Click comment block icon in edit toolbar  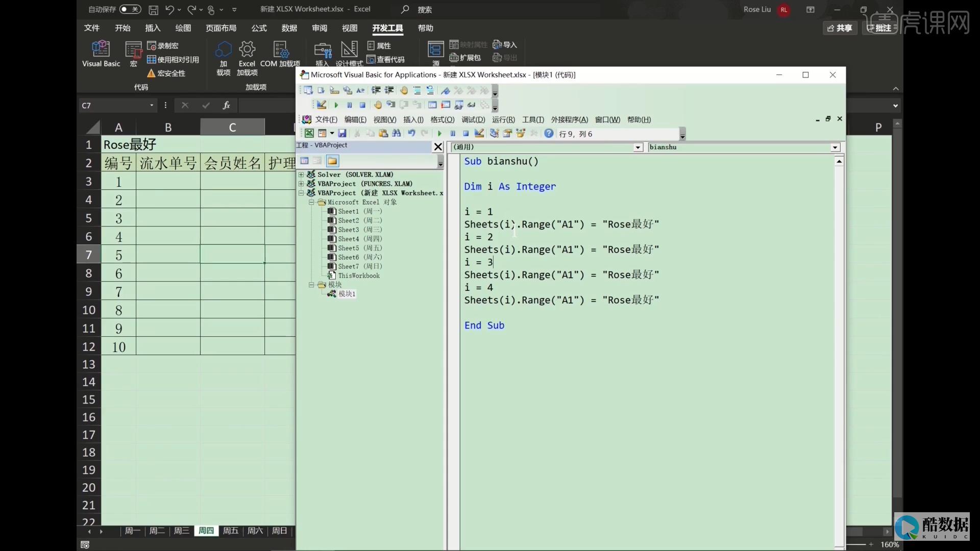(x=417, y=90)
